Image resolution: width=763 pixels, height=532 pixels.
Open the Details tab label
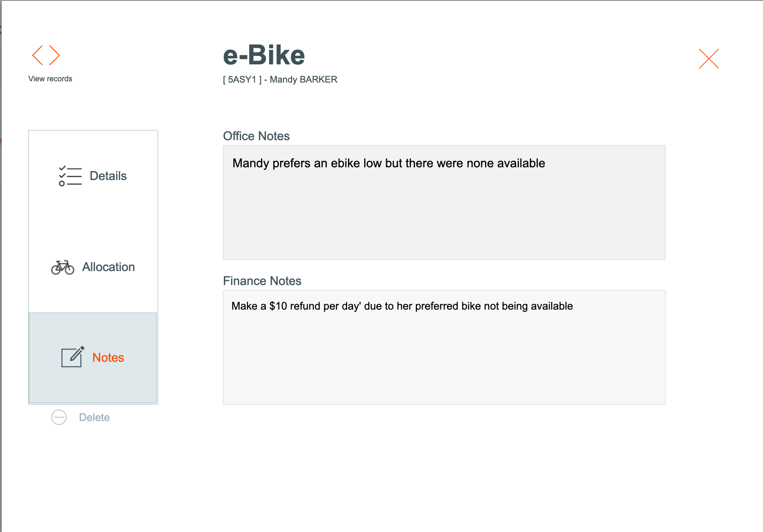[108, 176]
